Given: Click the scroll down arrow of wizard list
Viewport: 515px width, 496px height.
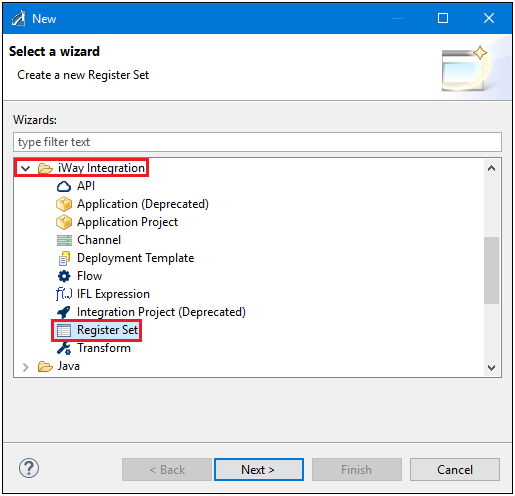Looking at the screenshot, I should [491, 367].
